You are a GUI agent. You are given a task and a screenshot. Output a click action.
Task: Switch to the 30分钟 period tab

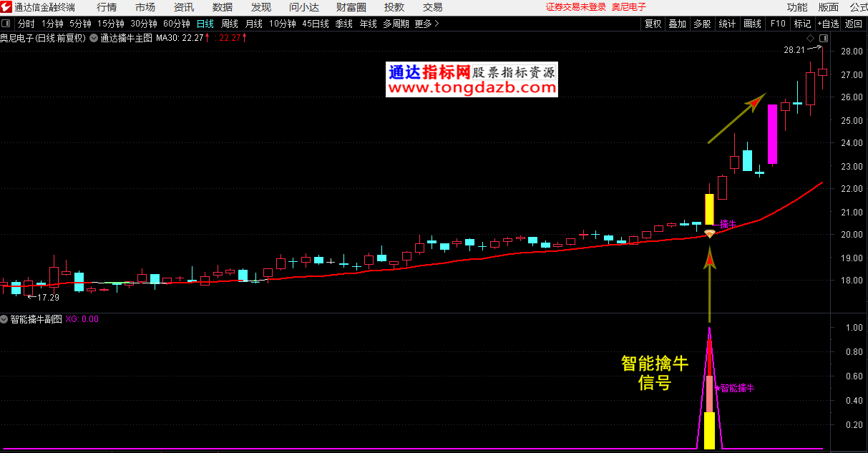click(x=143, y=24)
